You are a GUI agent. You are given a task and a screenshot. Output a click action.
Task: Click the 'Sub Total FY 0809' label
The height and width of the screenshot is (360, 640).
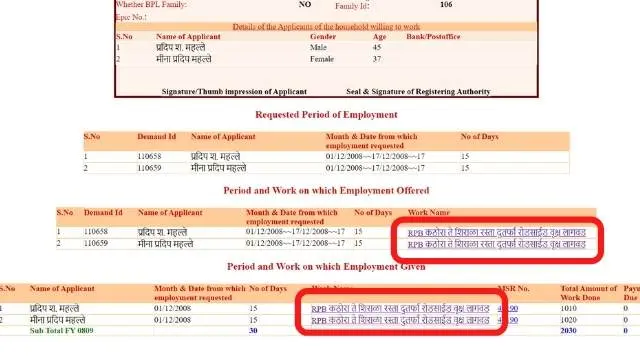coord(62,331)
